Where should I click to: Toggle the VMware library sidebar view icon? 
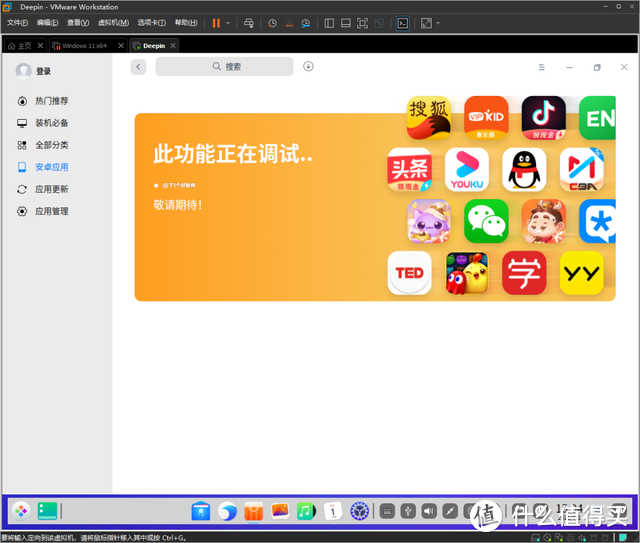pos(329,23)
